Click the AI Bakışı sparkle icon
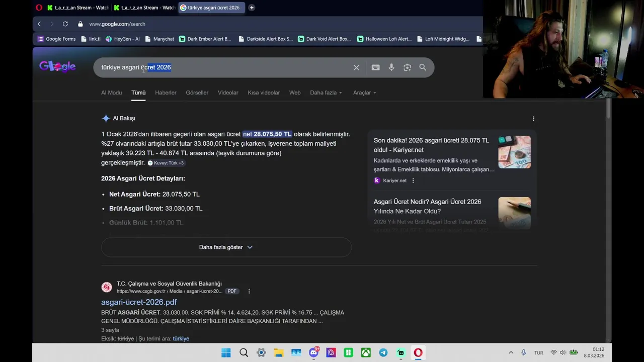644x362 pixels. 106,118
